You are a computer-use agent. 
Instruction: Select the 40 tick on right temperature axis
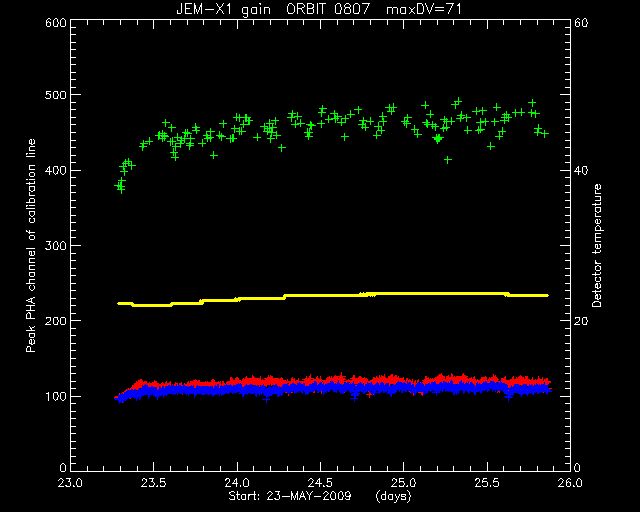pos(581,171)
